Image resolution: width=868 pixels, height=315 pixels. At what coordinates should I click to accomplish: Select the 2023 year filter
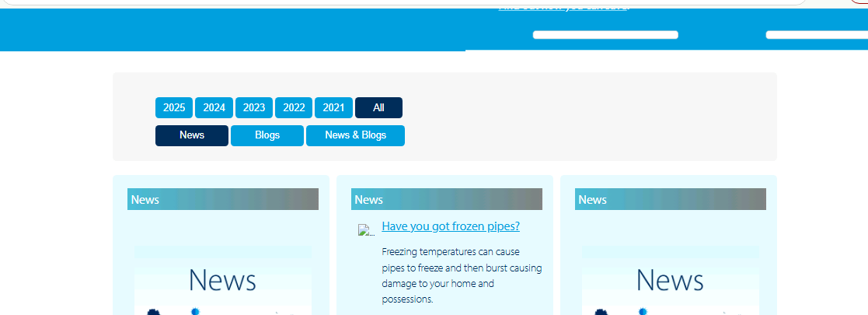[x=254, y=107]
